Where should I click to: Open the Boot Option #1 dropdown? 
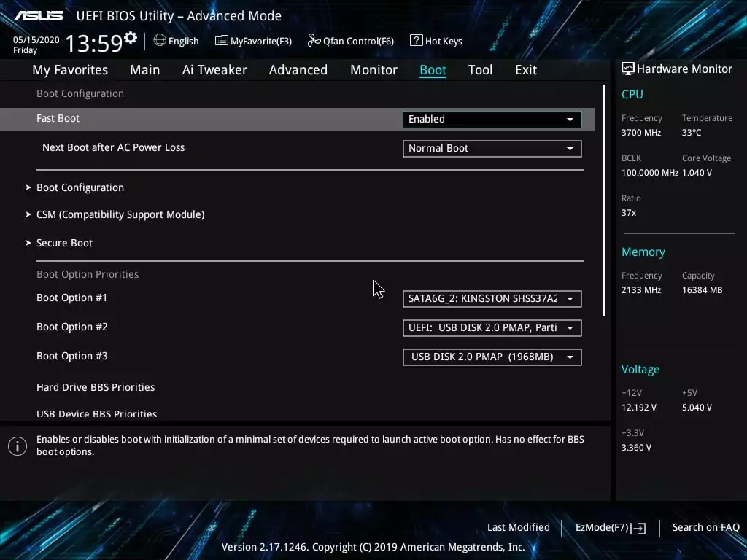492,299
